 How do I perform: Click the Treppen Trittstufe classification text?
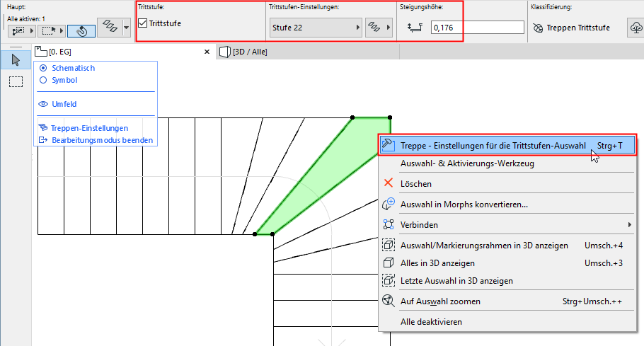[578, 28]
